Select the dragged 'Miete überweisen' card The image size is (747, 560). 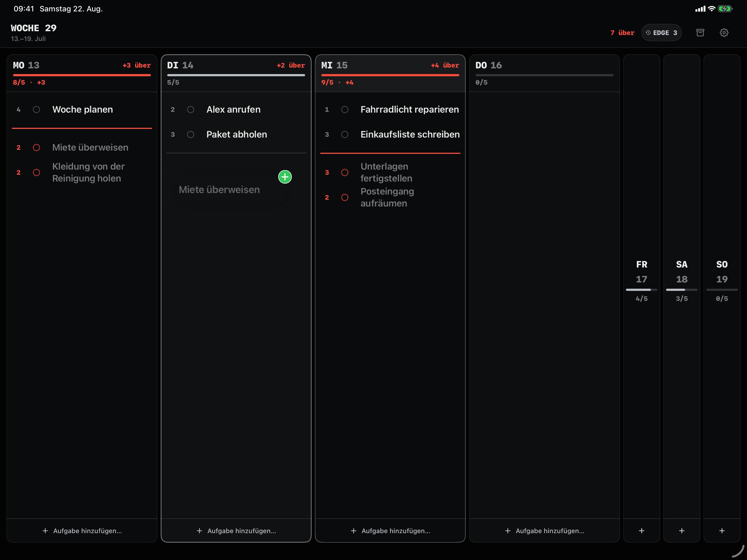tap(231, 190)
